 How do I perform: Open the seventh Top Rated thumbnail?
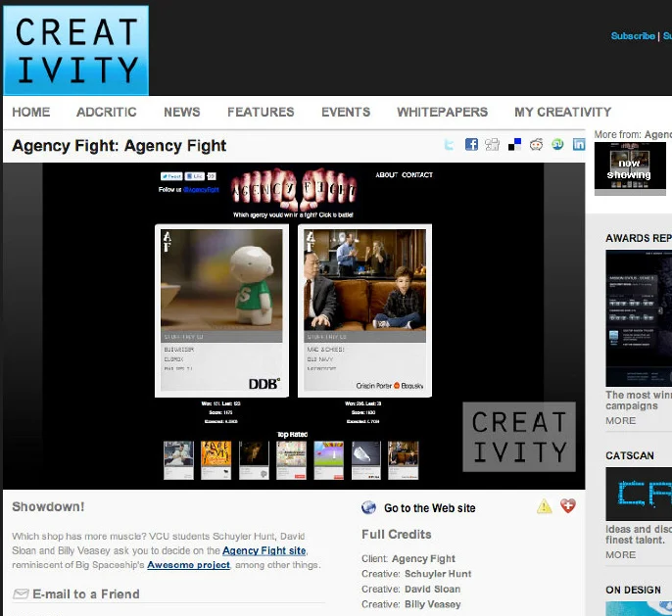pos(404,460)
